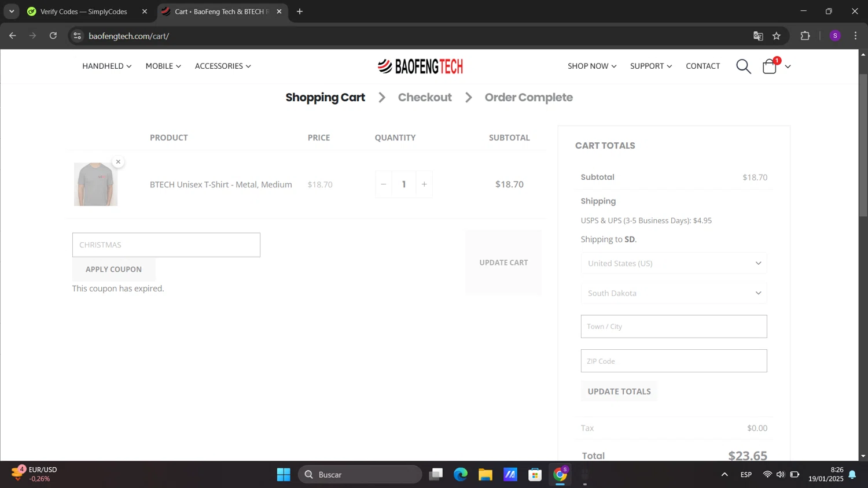The width and height of the screenshot is (868, 488).
Task: Open the CONTACT page
Action: pos(703,66)
